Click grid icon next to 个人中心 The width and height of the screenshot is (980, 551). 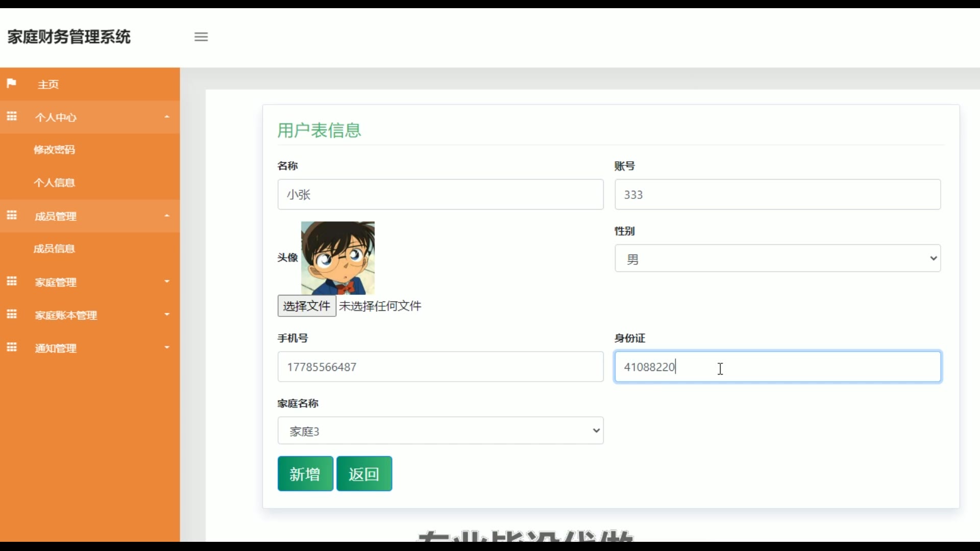coord(12,116)
